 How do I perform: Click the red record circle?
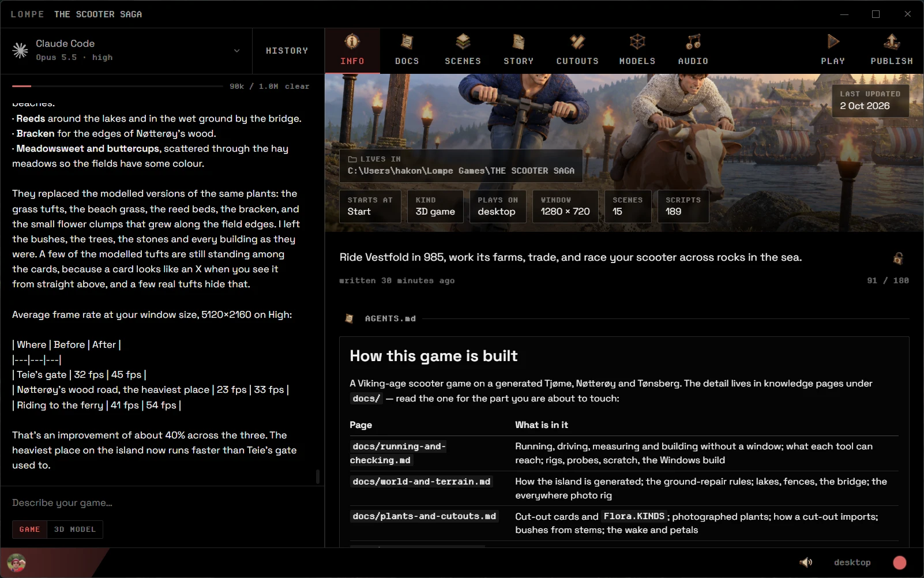pyautogui.click(x=899, y=562)
